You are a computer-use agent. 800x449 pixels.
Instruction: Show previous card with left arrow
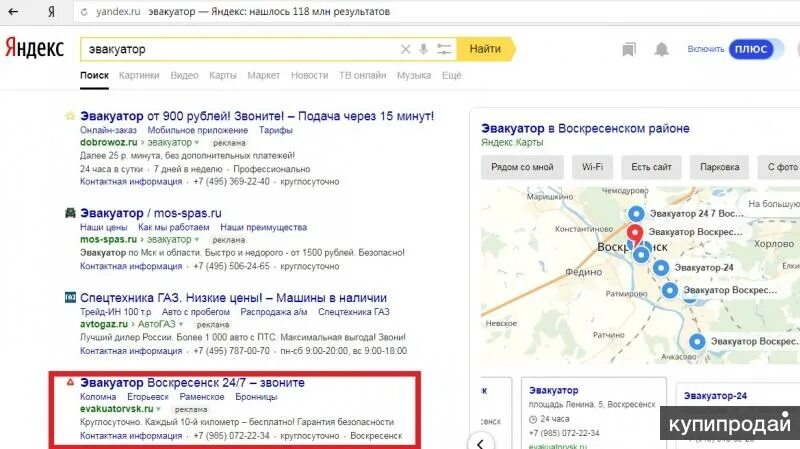tap(480, 443)
